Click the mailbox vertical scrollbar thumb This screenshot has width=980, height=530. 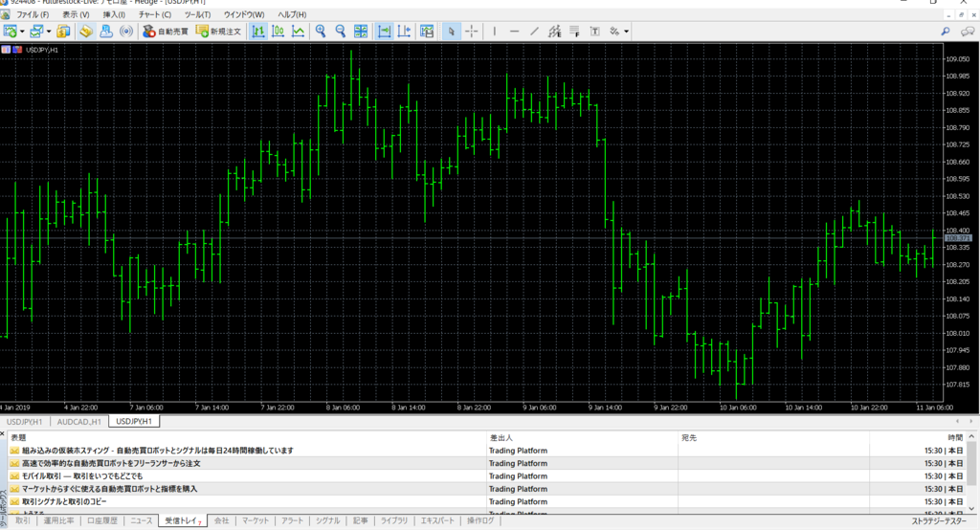tap(971, 462)
